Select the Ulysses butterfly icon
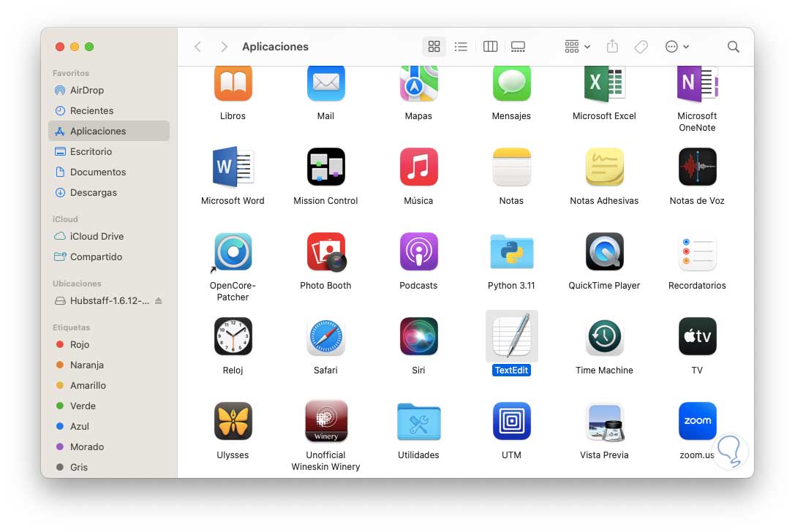 pyautogui.click(x=233, y=421)
